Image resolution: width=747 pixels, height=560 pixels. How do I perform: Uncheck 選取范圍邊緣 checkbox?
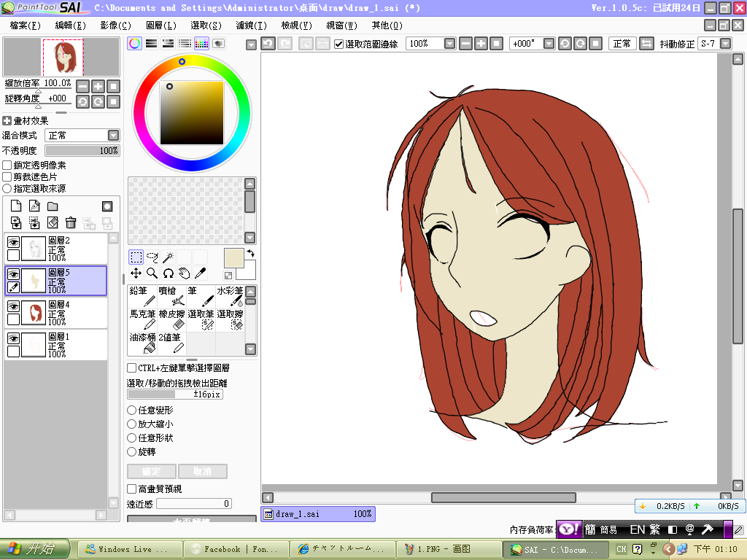[338, 44]
